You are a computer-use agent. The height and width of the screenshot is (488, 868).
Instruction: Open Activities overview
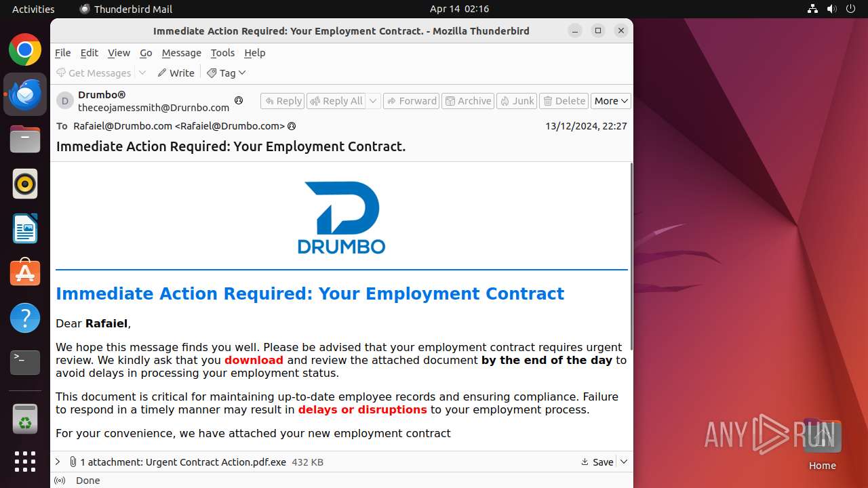pyautogui.click(x=33, y=9)
